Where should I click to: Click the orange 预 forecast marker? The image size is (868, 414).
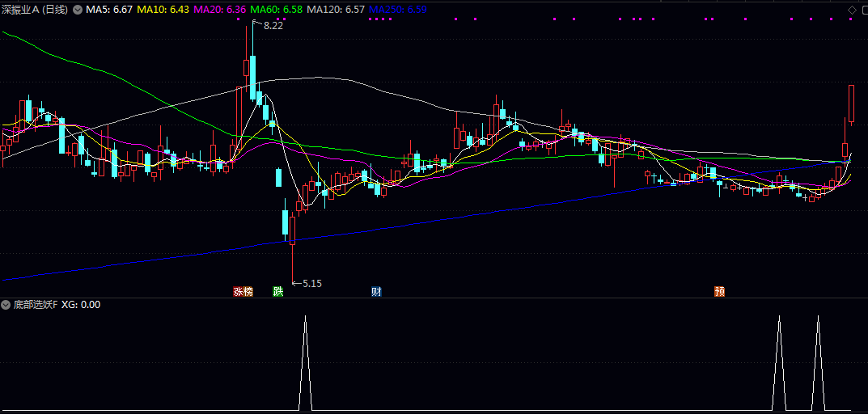tap(719, 291)
